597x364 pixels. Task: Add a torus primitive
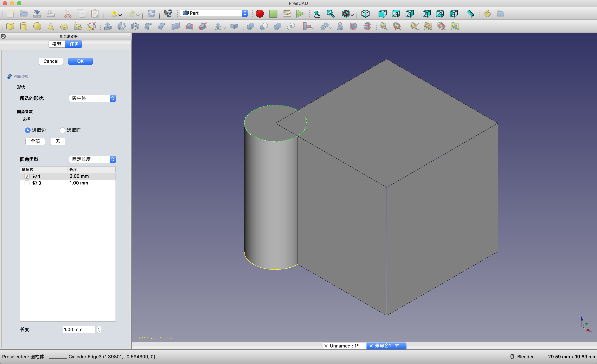tap(64, 27)
